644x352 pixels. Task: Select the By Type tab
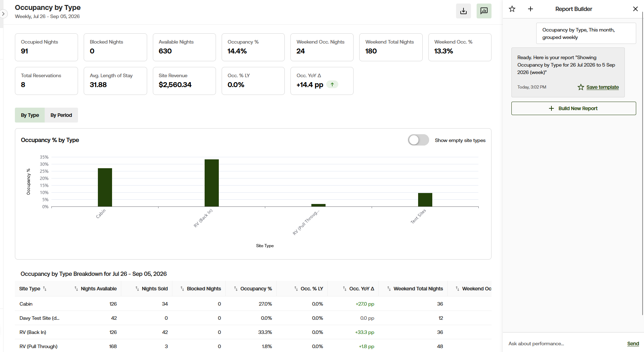pyautogui.click(x=30, y=115)
